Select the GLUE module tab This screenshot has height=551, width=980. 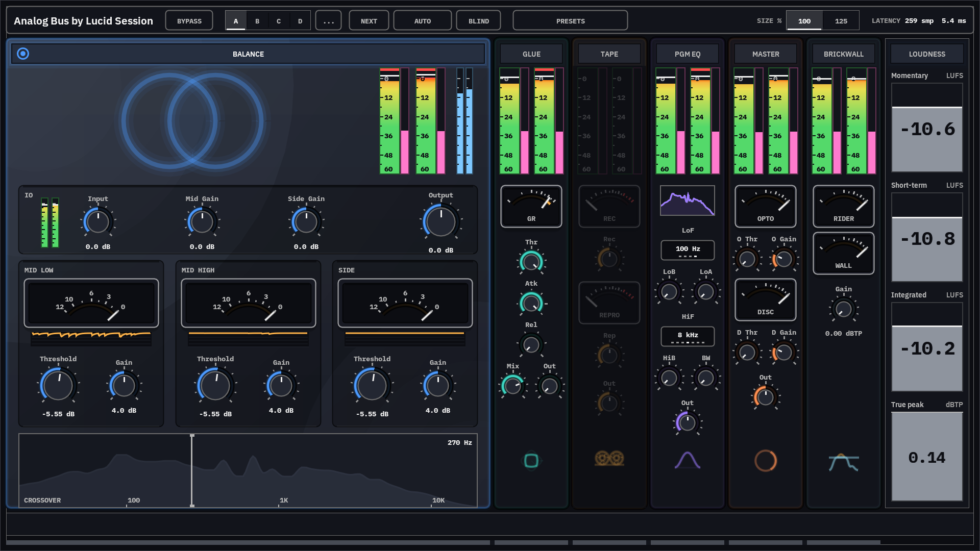click(x=531, y=54)
